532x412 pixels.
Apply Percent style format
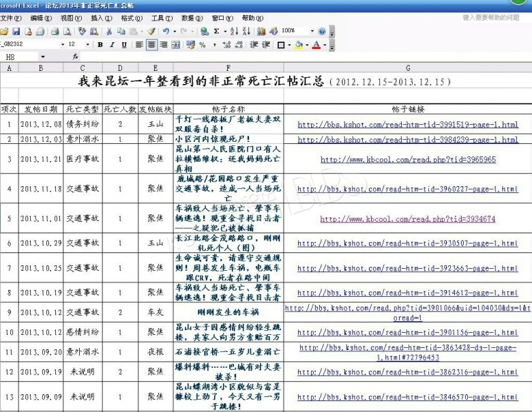(x=203, y=45)
